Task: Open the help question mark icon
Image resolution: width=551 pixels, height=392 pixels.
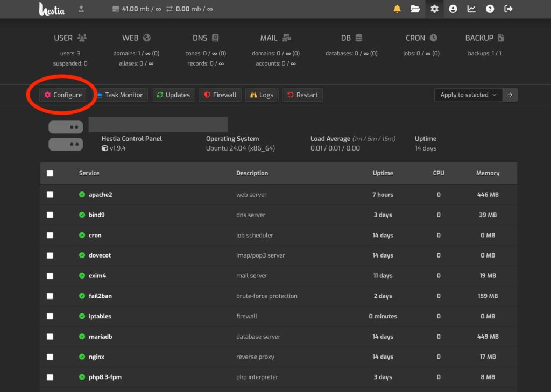Action: (x=490, y=9)
